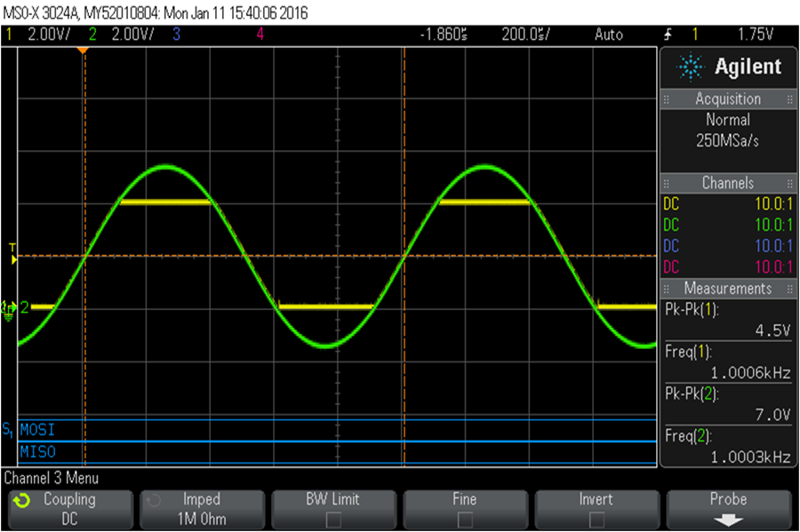Click the channel 2 ground reference marker
The image size is (800, 532).
click(9, 310)
